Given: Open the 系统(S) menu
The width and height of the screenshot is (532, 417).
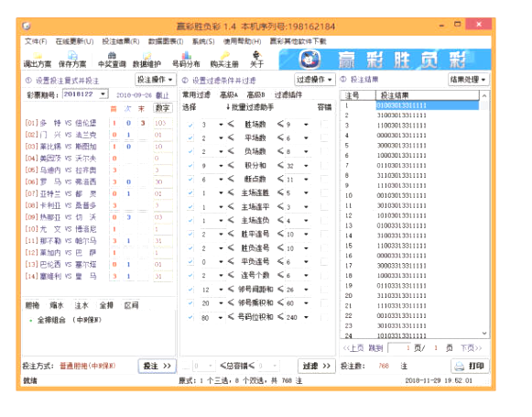Looking at the screenshot, I should tap(203, 41).
